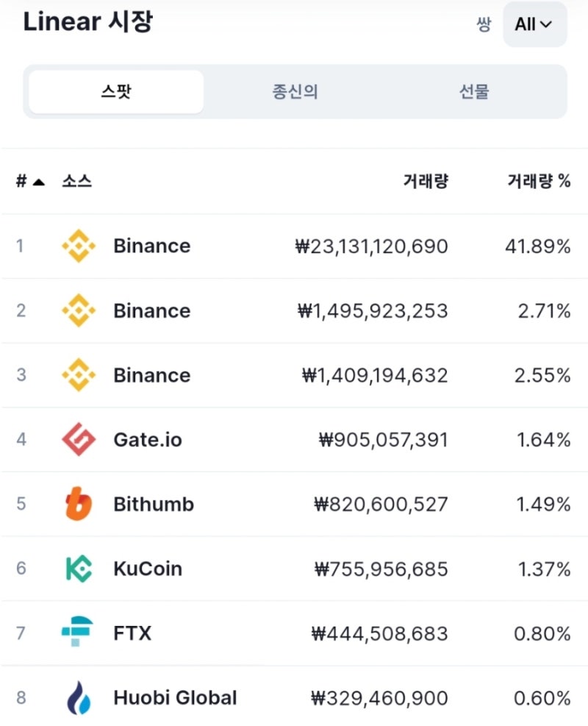Open the KuCoin exchange link
The image size is (588, 726).
(x=148, y=569)
